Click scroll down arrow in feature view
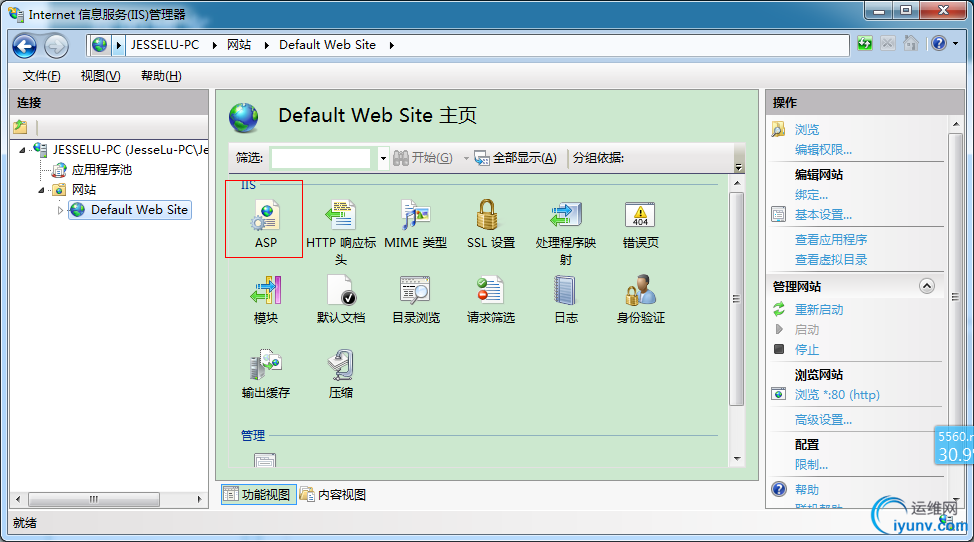The height and width of the screenshot is (542, 974). [x=737, y=459]
